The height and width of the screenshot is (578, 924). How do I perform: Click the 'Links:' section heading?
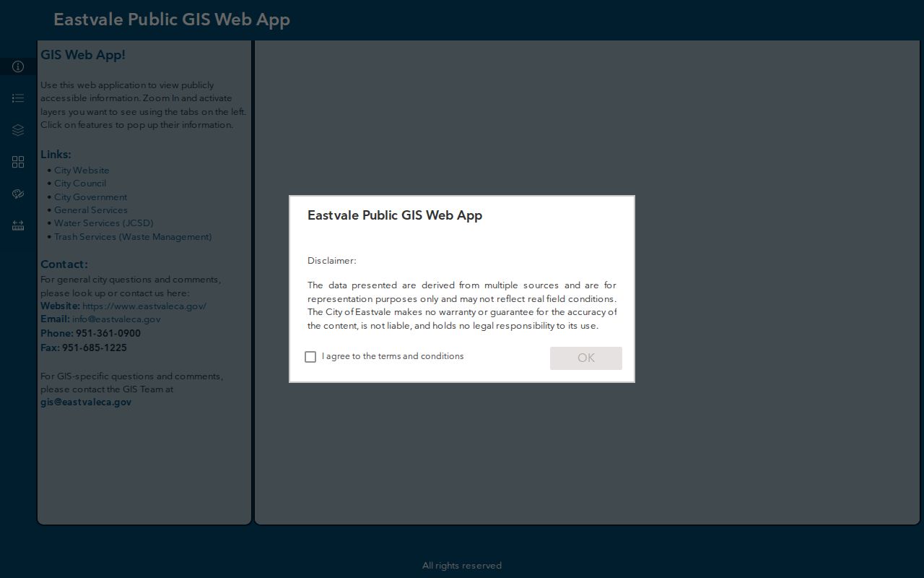coord(56,155)
